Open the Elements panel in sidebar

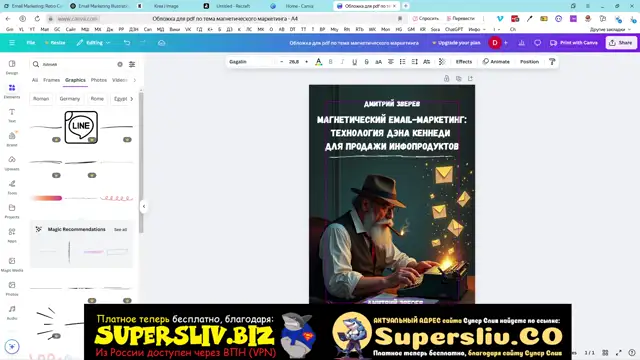[12, 91]
